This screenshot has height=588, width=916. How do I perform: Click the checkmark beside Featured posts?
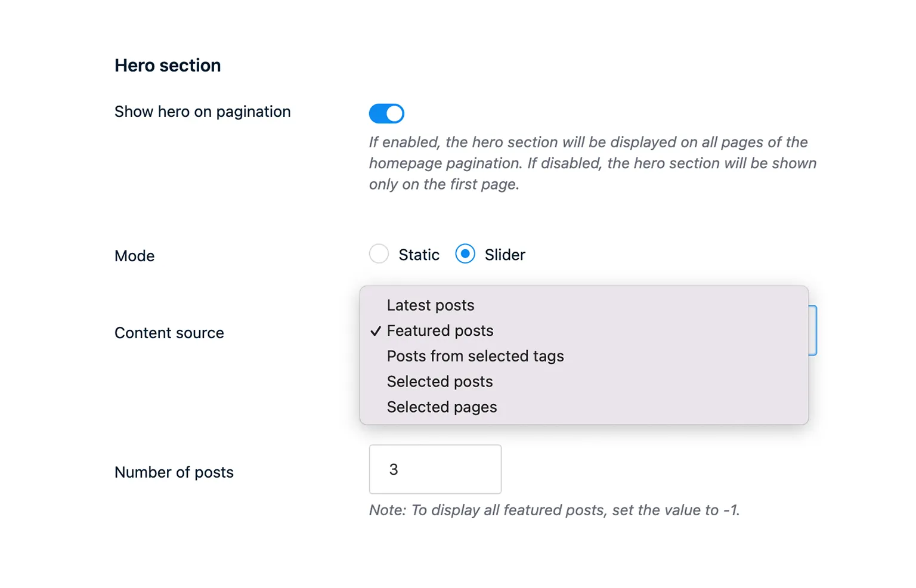point(375,332)
